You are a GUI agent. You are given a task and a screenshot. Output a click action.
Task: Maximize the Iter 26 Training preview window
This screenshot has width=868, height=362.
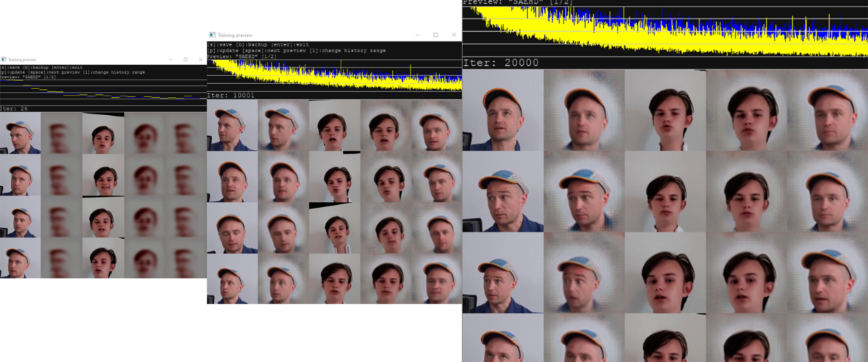click(x=185, y=59)
